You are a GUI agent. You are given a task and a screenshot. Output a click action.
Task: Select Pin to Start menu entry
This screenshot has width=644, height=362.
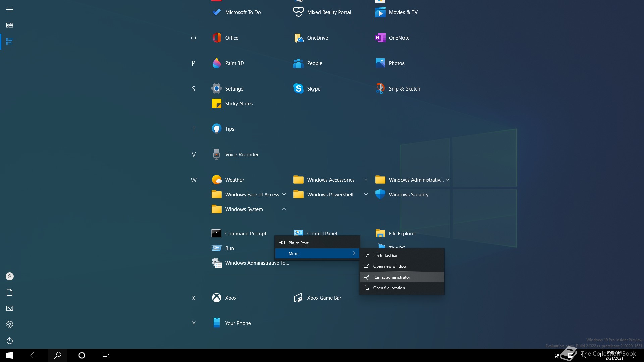317,243
